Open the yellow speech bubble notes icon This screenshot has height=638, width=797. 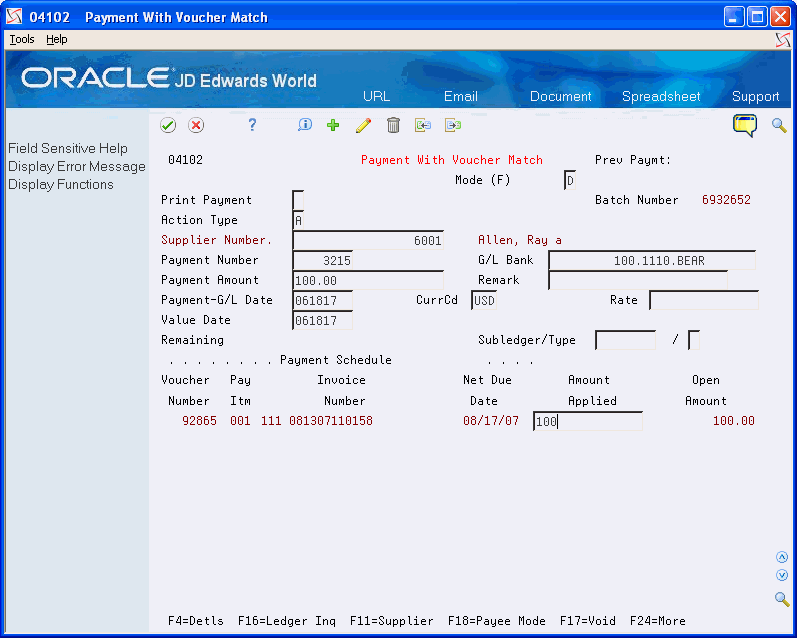[745, 126]
